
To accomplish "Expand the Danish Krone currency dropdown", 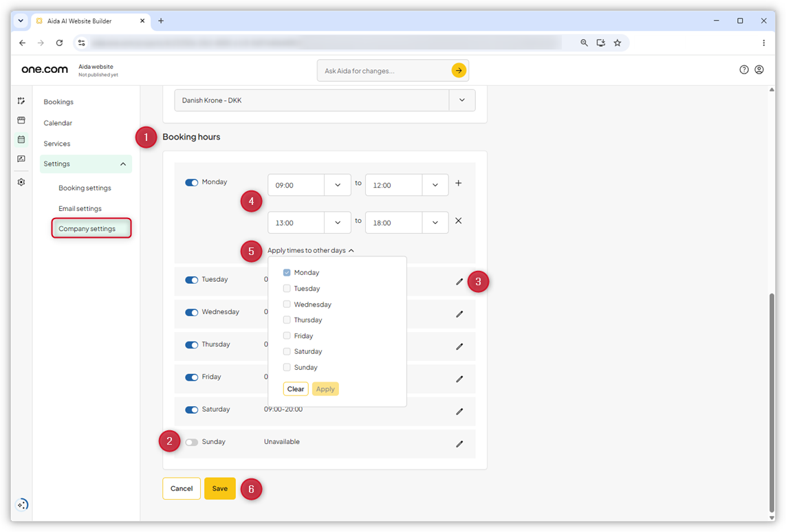I will tap(325, 100).
